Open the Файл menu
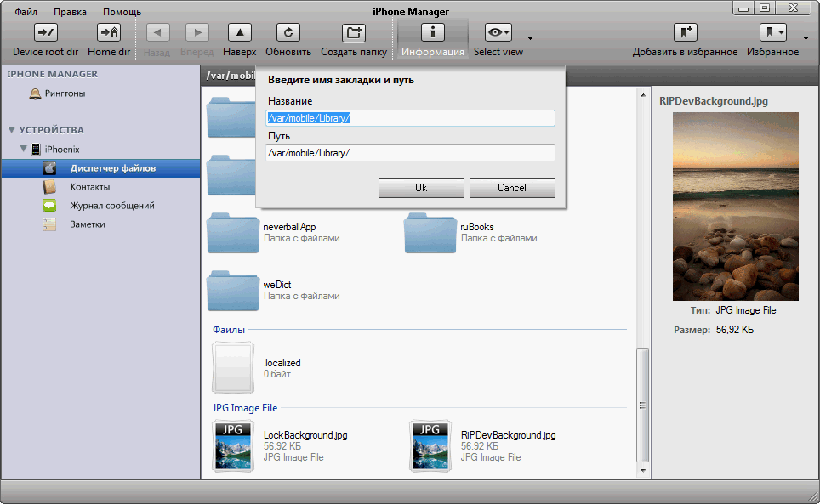820x504 pixels. [26, 13]
